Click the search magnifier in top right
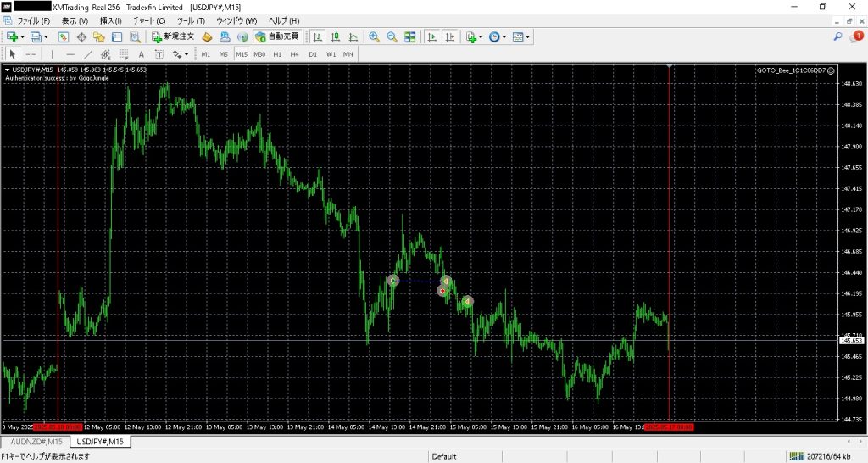Screen dimensions: 868x463 coord(838,36)
